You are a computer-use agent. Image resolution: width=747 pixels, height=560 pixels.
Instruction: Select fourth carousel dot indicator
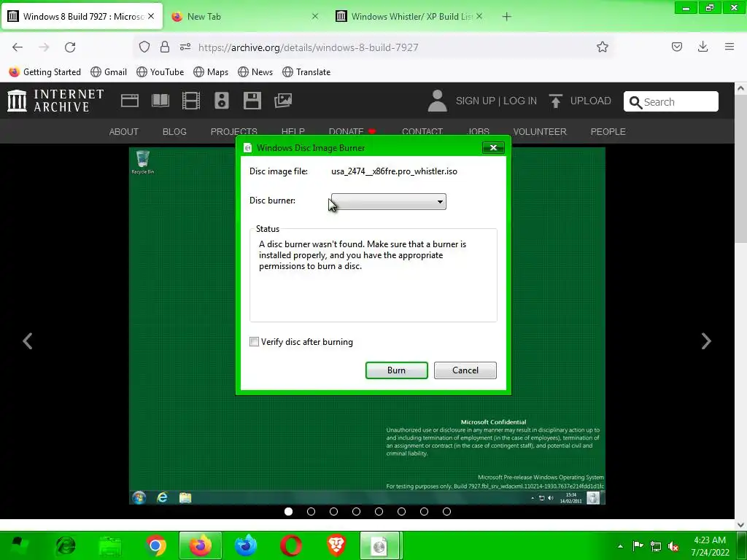click(x=356, y=511)
